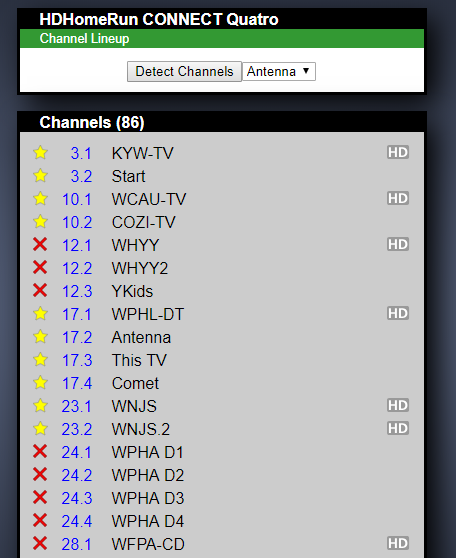Toggle the star for Comet 17.4

40,383
